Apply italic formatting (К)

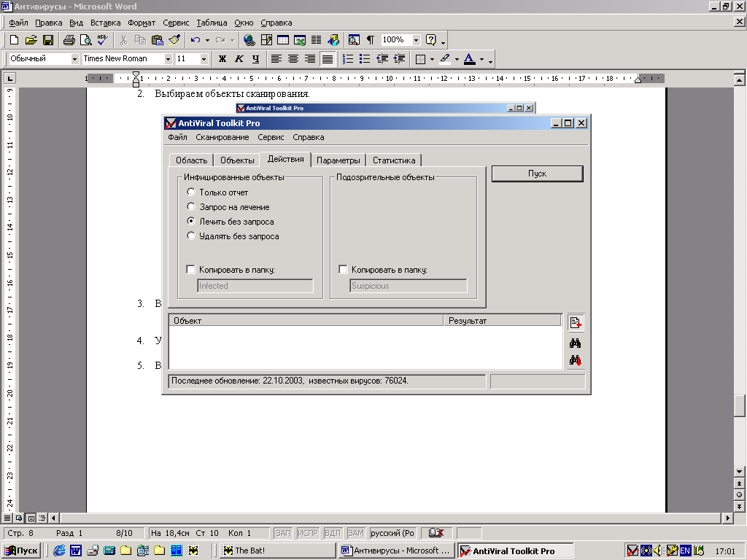point(239,58)
